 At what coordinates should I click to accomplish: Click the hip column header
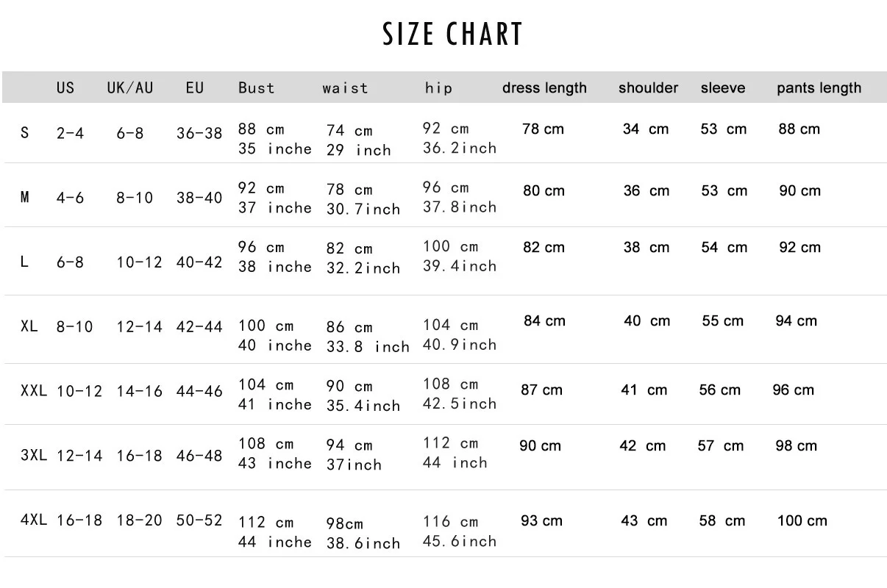point(438,88)
